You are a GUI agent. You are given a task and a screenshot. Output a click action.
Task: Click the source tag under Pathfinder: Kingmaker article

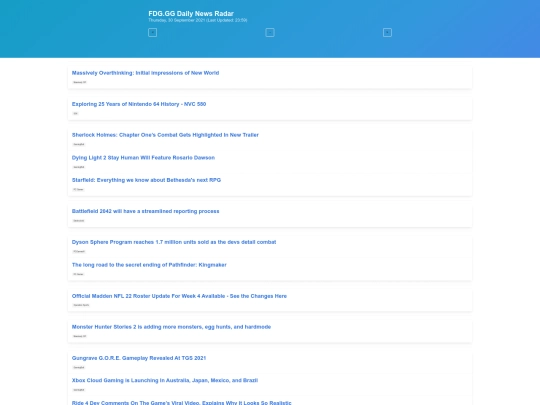pos(78,274)
